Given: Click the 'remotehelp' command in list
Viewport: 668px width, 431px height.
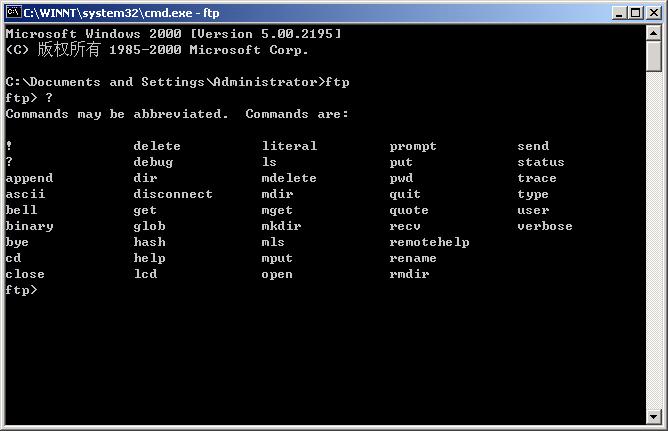Looking at the screenshot, I should pyautogui.click(x=429, y=242).
